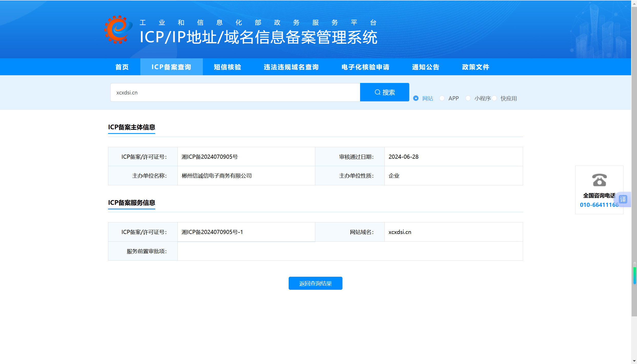Open the floating translate widget icon
637x364 pixels.
coord(623,199)
